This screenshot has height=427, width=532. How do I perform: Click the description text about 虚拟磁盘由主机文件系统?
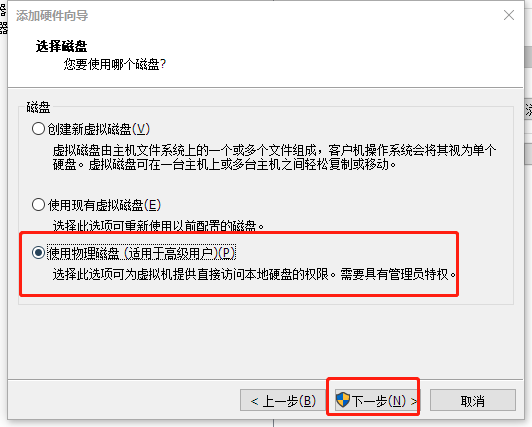pyautogui.click(x=274, y=157)
